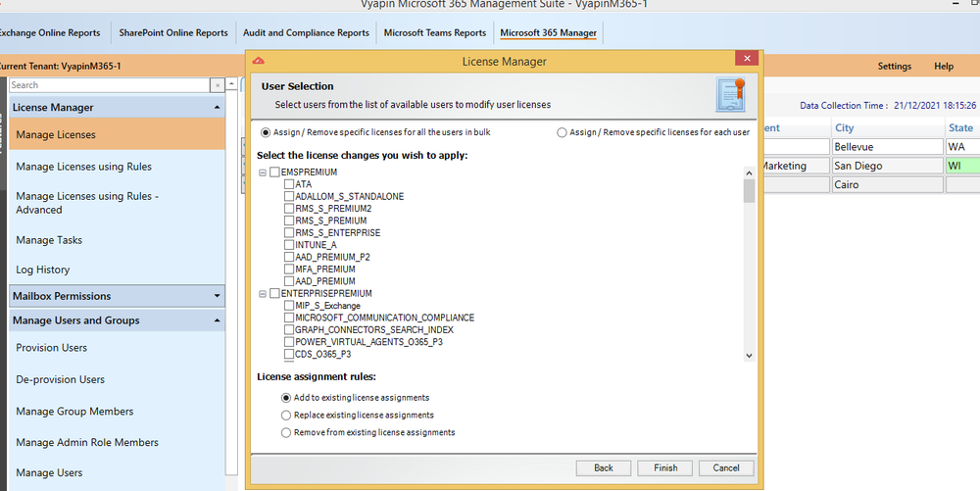This screenshot has width=980, height=491.
Task: Tick MICROSOFT_COMMUNICATION_COMPLIANCE checkbox
Action: pyautogui.click(x=289, y=318)
